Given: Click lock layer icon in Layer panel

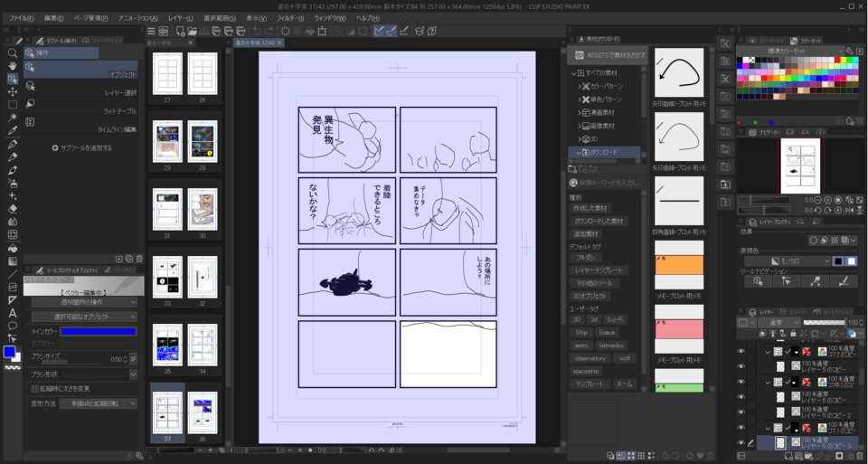Looking at the screenshot, I should [793, 334].
